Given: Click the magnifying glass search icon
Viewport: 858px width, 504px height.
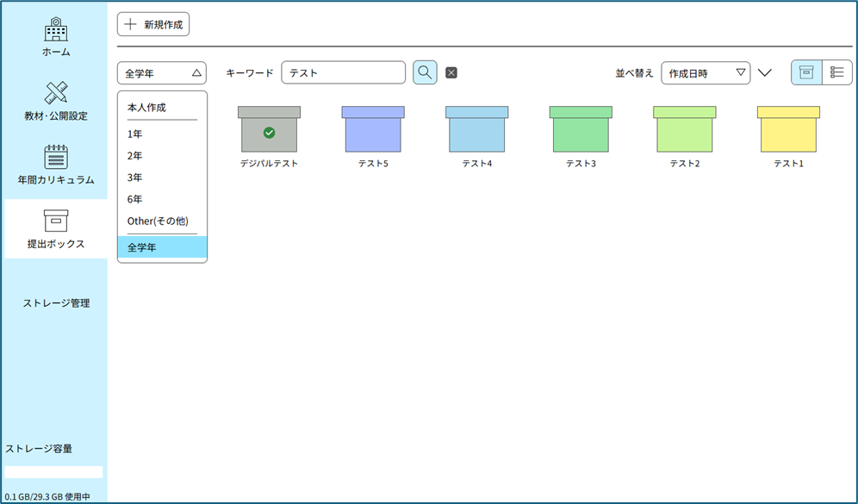Looking at the screenshot, I should pyautogui.click(x=425, y=72).
